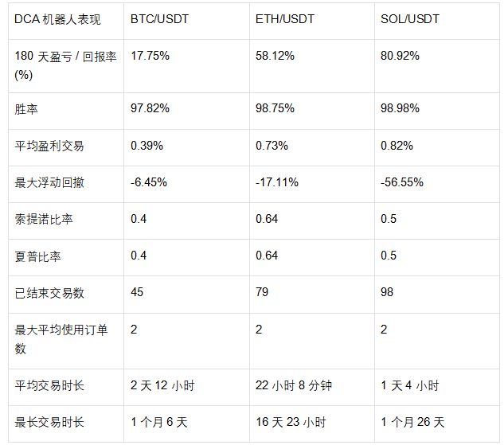
Task: Click the 17.75% BTC return value
Action: pos(150,56)
